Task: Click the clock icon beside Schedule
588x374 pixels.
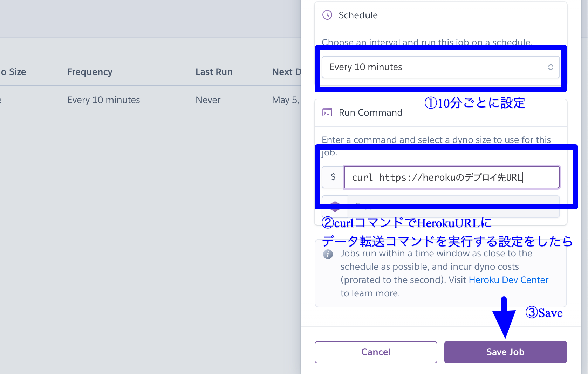Action: tap(327, 15)
